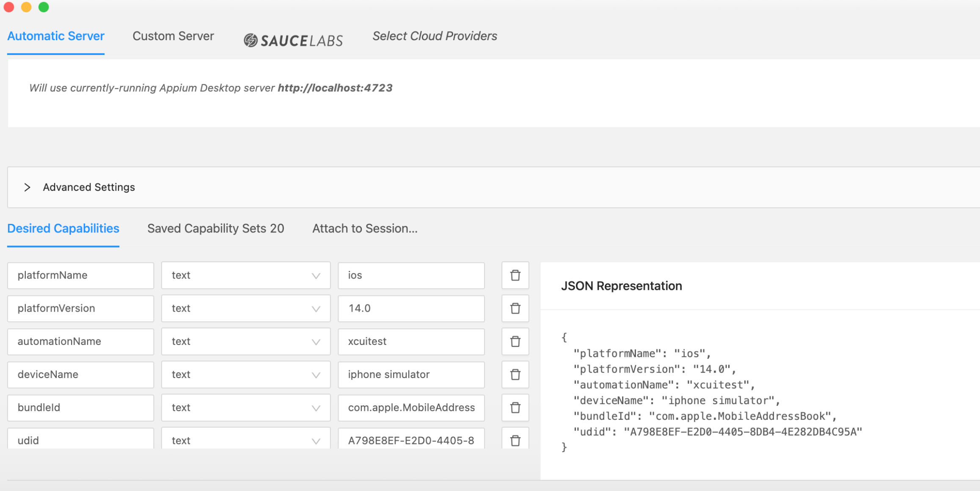The height and width of the screenshot is (491, 980).
Task: Edit the platformVersion name field
Action: tap(80, 308)
